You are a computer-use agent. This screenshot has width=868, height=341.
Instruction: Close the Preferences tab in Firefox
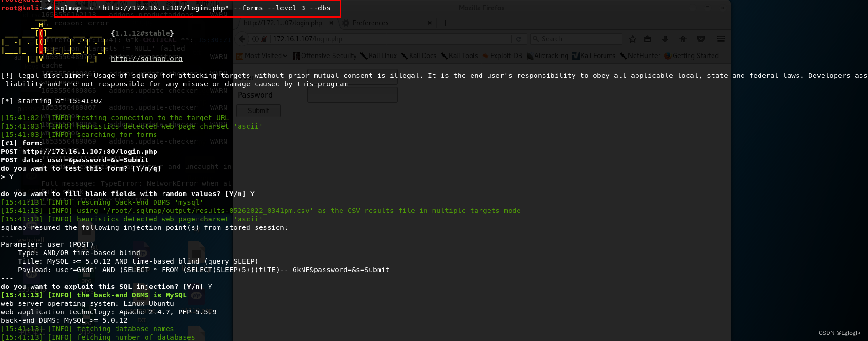pos(429,23)
